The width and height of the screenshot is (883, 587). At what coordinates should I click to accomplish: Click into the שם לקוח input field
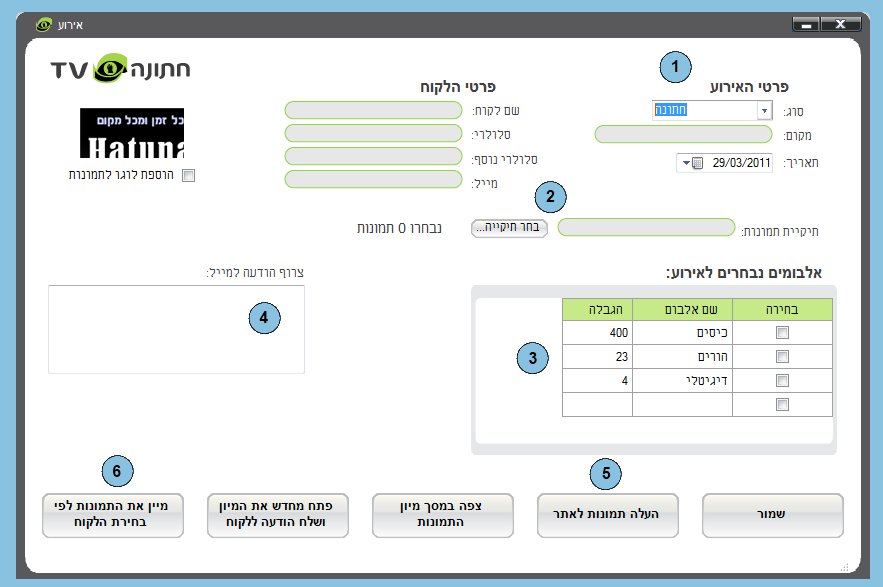click(372, 110)
